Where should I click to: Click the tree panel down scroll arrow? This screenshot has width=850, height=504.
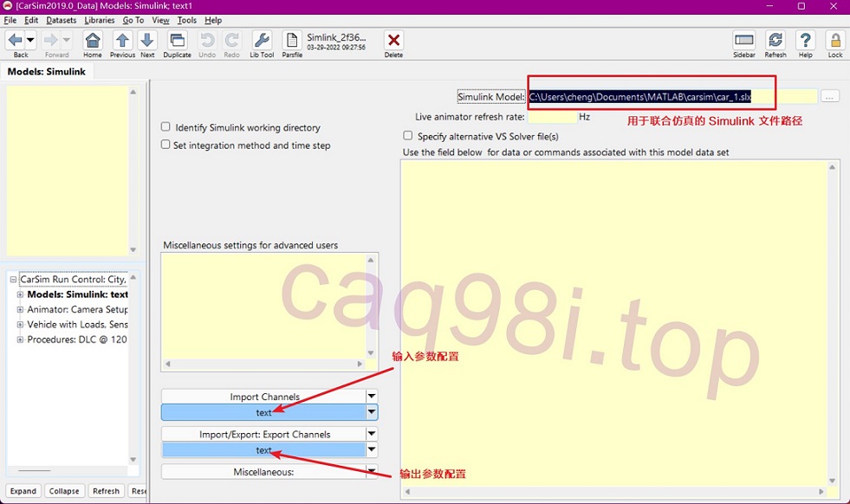[133, 460]
